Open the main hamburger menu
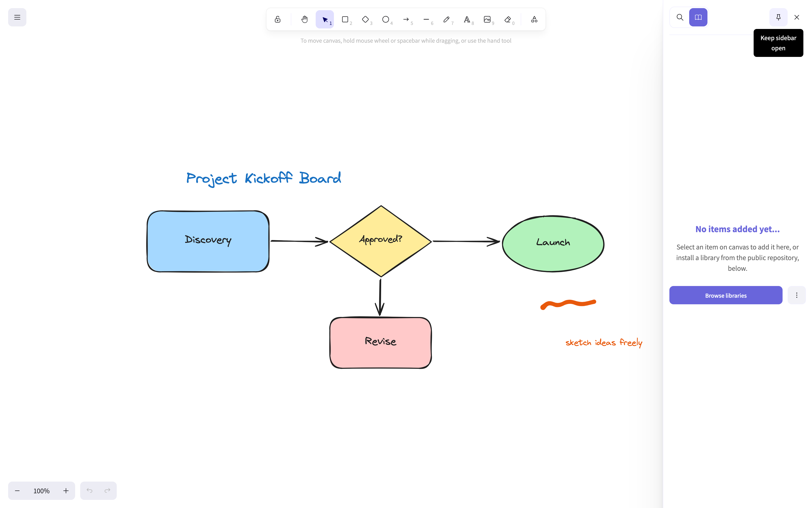 17,17
